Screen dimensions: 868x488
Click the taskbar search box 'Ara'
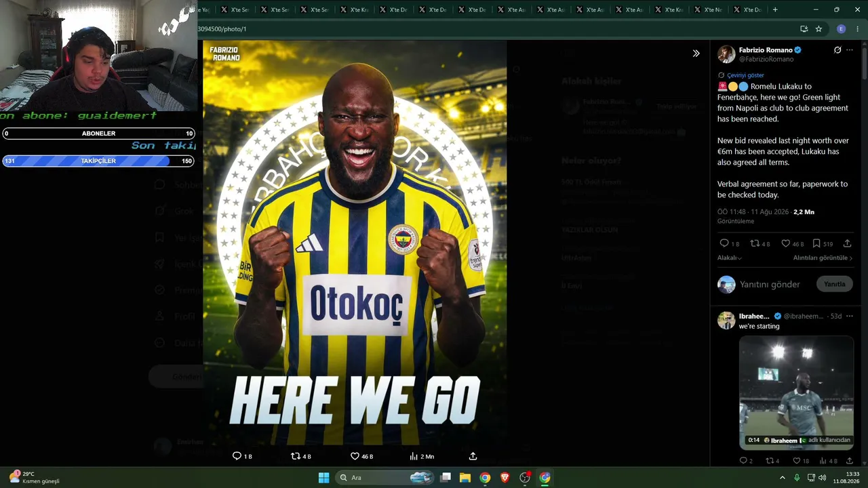pos(385,477)
